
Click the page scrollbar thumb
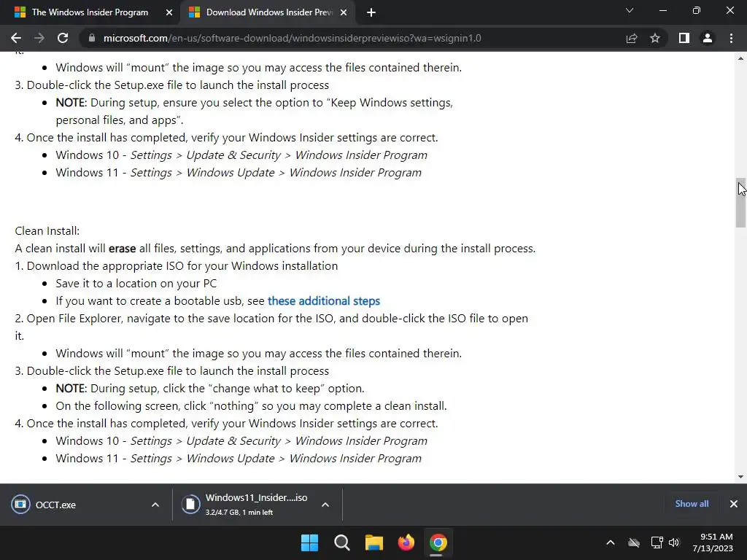pyautogui.click(x=740, y=203)
